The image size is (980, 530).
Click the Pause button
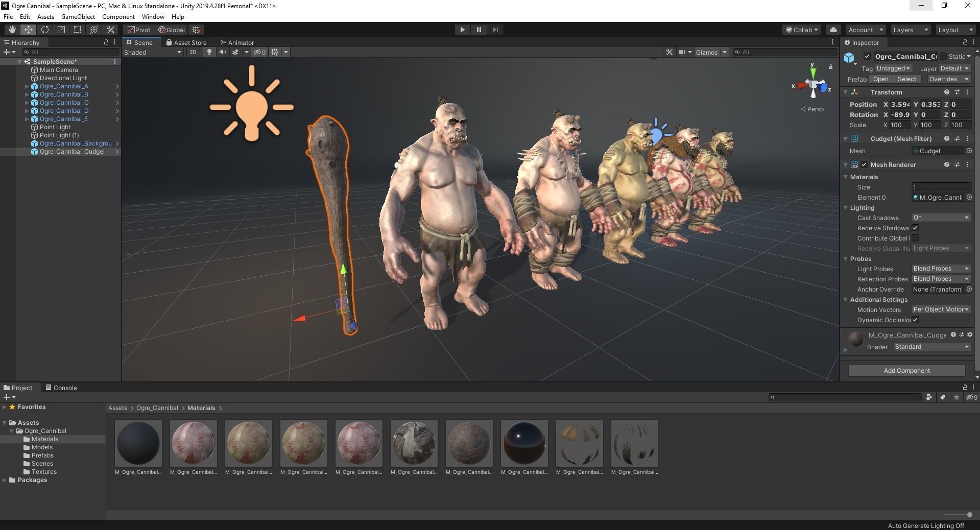(479, 30)
